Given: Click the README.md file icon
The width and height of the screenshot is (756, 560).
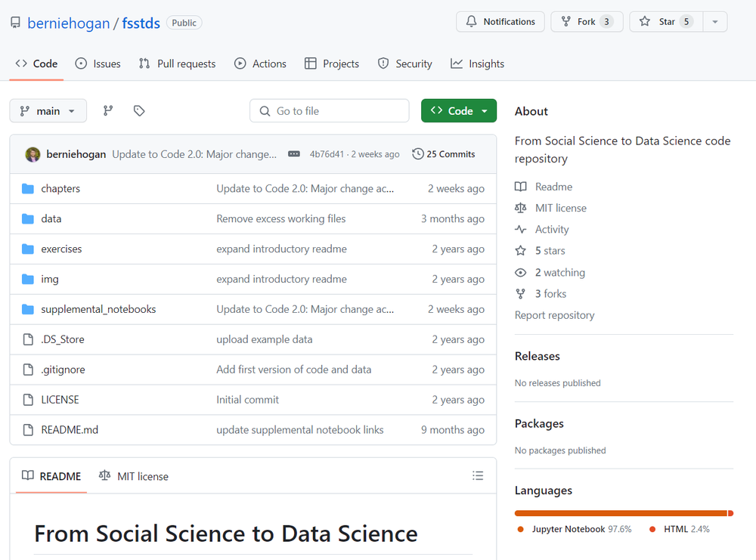Looking at the screenshot, I should coord(28,430).
